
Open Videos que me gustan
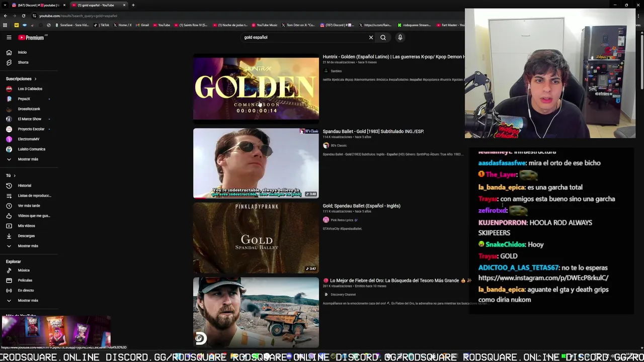(34, 216)
